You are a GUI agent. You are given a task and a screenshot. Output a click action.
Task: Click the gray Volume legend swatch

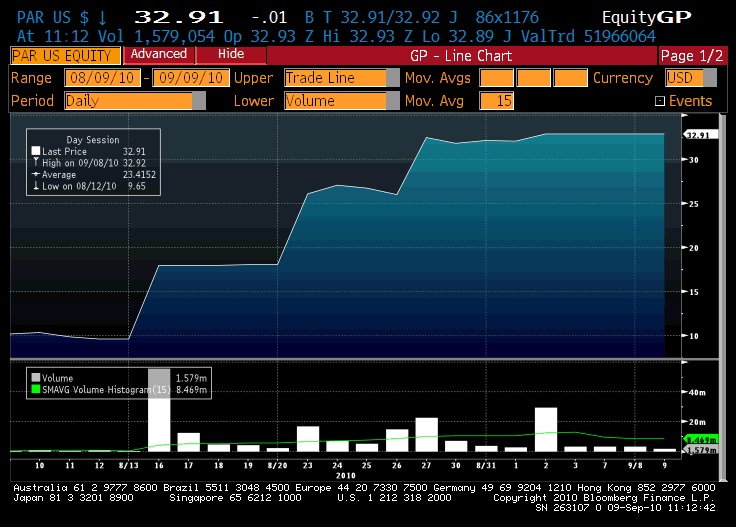pos(36,377)
